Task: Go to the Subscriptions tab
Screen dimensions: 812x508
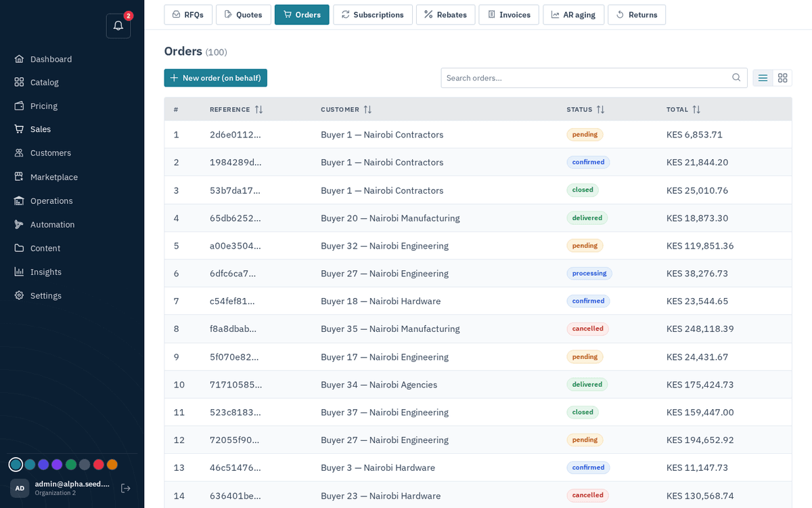Action: pos(373,15)
